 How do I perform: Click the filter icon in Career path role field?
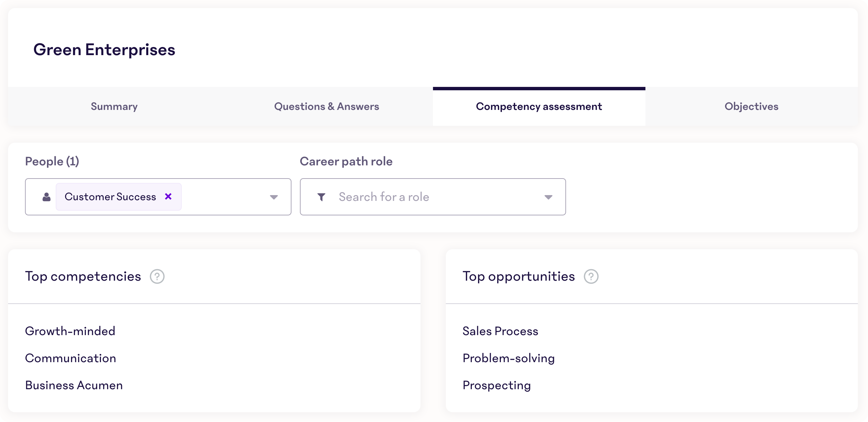(x=321, y=197)
